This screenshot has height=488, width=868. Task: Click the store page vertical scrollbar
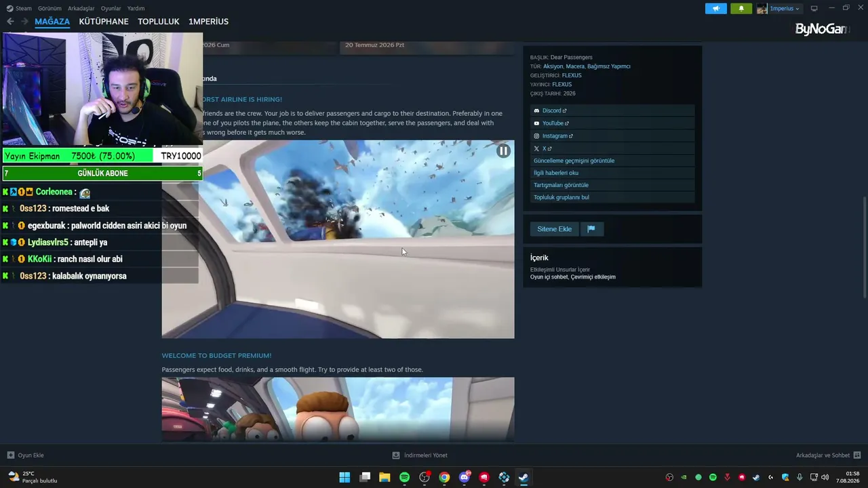pos(863,246)
